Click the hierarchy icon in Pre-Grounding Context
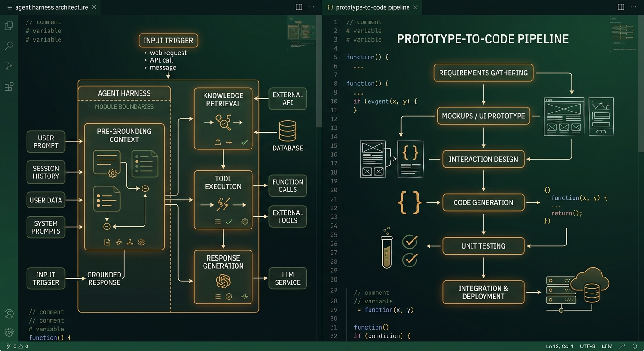 pos(130,242)
